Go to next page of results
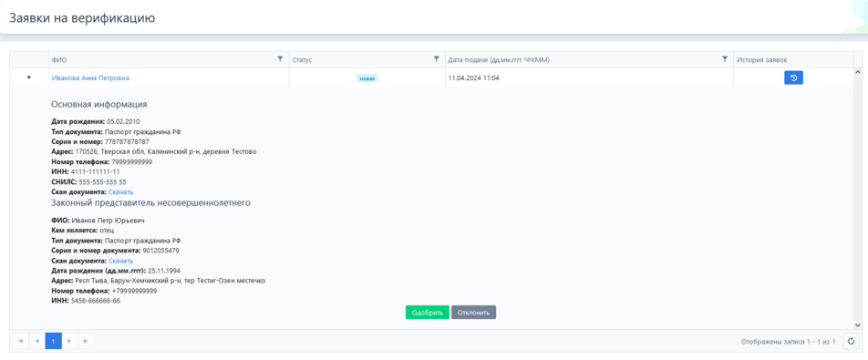 (x=69, y=341)
